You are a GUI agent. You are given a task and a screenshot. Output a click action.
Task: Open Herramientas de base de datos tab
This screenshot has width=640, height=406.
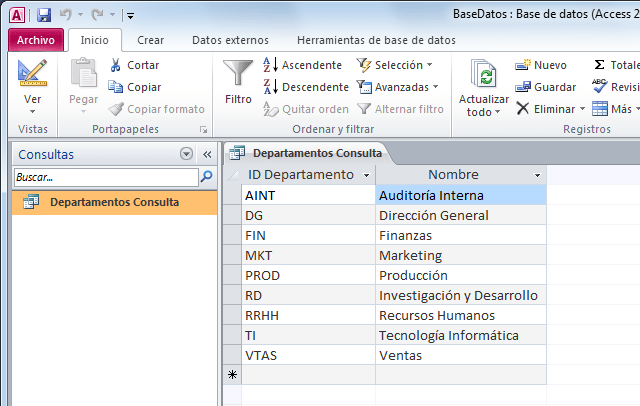pyautogui.click(x=376, y=40)
